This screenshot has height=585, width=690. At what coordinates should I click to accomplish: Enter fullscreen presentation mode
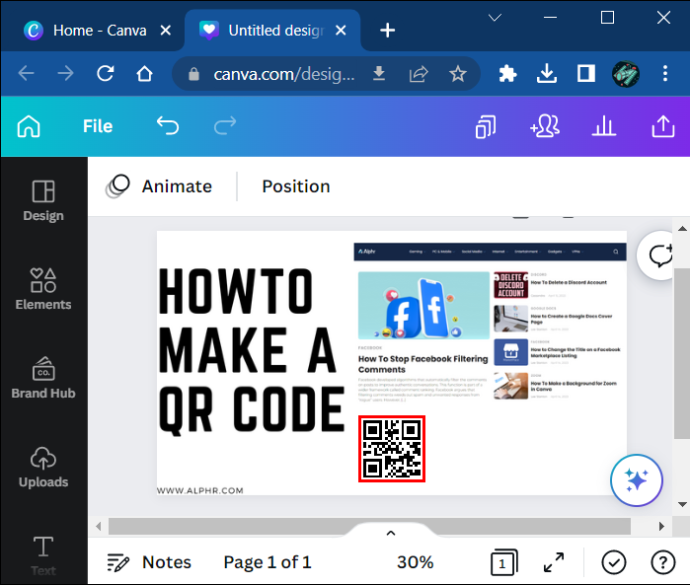tap(554, 562)
